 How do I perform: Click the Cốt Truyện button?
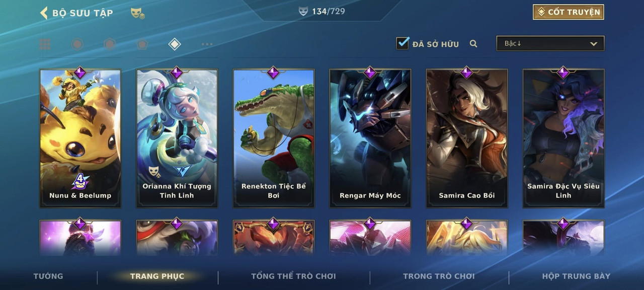click(569, 12)
